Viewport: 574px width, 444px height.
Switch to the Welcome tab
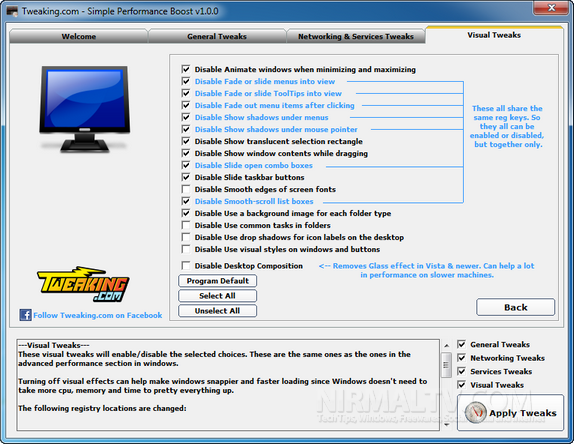coord(78,36)
